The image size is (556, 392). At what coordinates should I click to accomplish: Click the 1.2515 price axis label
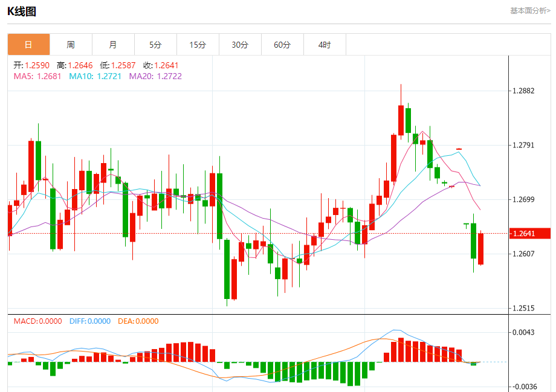pyautogui.click(x=523, y=308)
